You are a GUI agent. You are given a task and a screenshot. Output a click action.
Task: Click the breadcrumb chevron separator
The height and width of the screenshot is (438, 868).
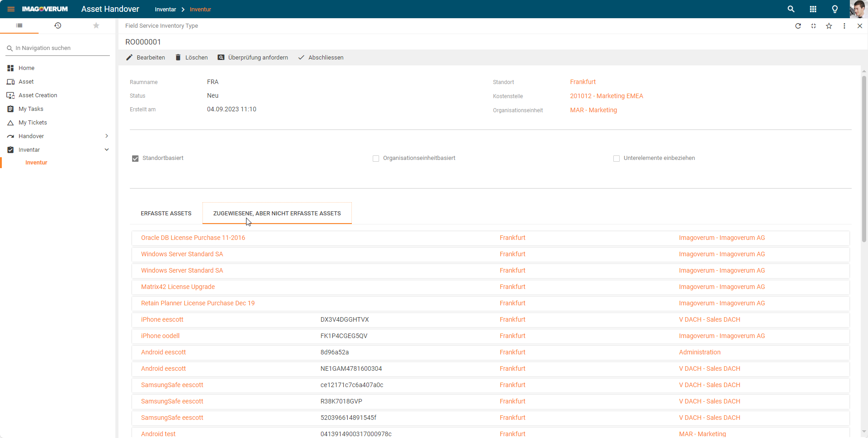click(x=183, y=10)
